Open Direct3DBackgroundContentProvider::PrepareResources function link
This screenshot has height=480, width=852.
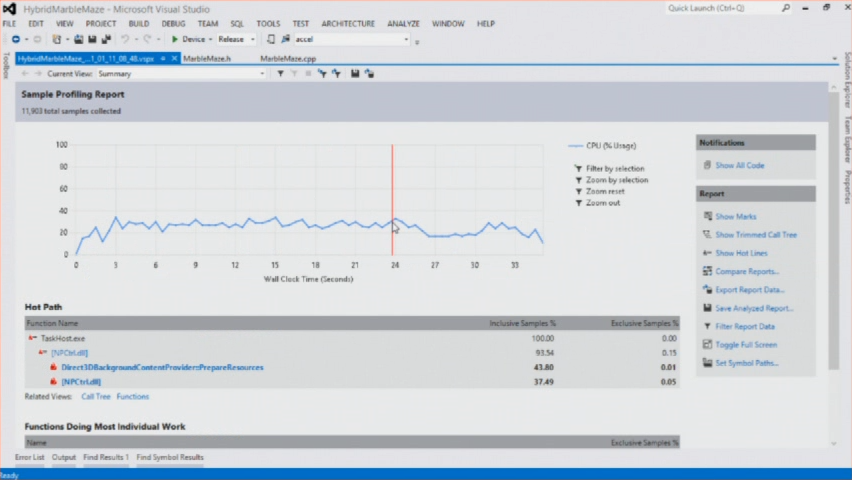point(162,367)
